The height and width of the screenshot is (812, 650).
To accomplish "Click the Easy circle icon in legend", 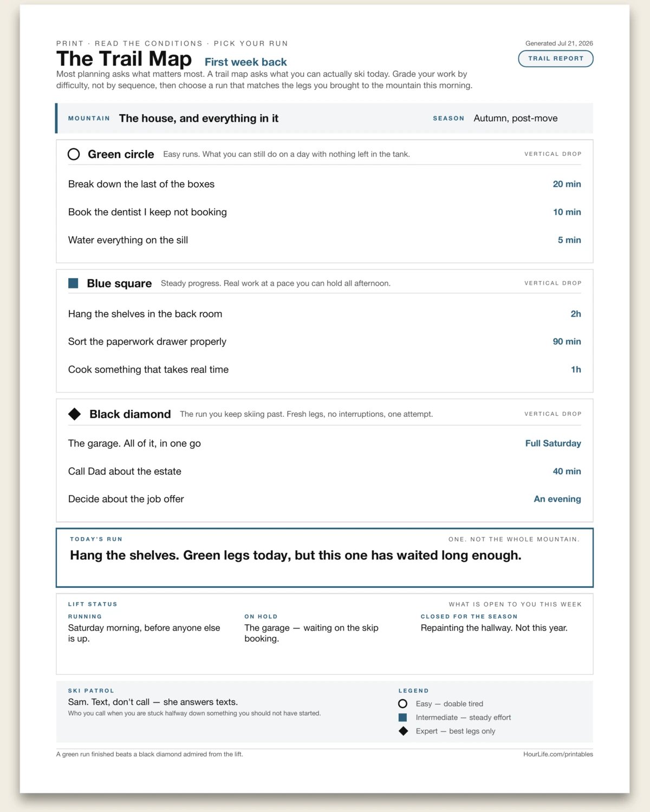I will pos(402,704).
